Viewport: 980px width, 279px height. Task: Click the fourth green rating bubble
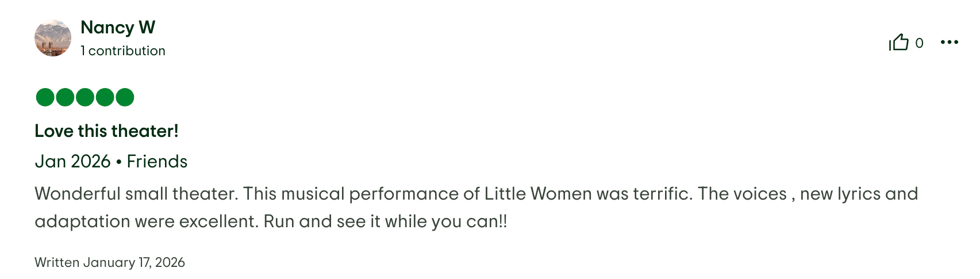point(105,97)
